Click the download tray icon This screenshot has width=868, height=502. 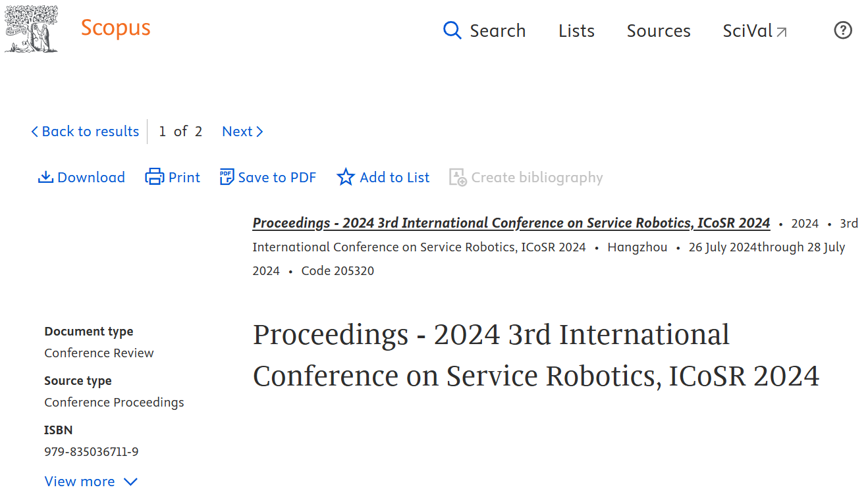(x=45, y=177)
